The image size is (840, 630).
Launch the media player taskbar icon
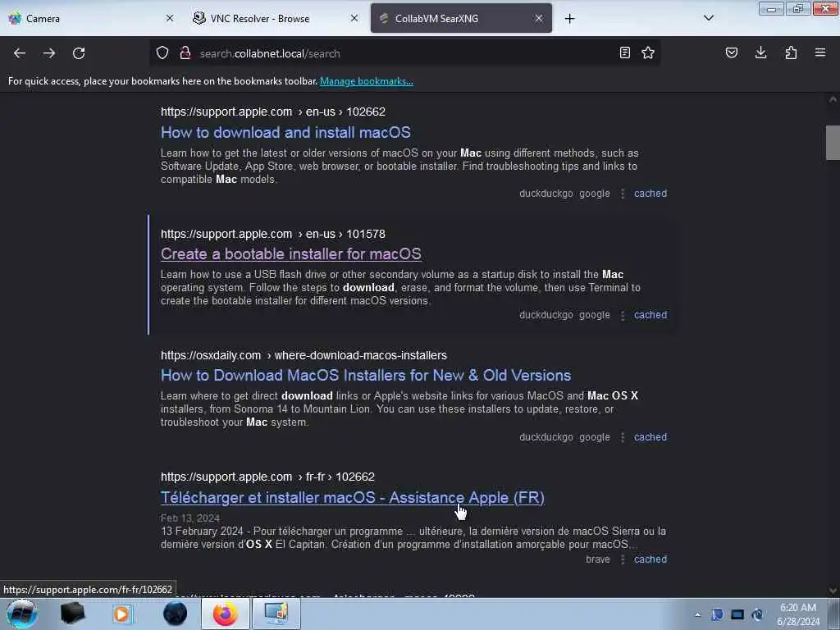tap(121, 614)
